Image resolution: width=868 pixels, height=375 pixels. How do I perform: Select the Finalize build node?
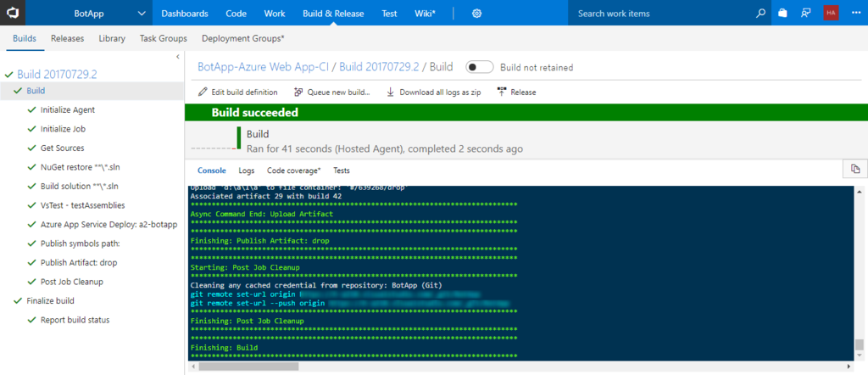click(x=50, y=301)
